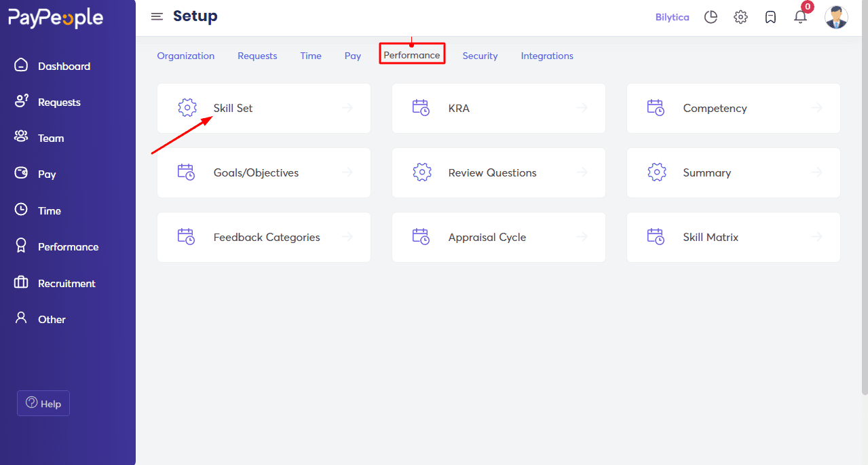Click the Dashboard label in sidebar
The image size is (868, 465).
[64, 66]
